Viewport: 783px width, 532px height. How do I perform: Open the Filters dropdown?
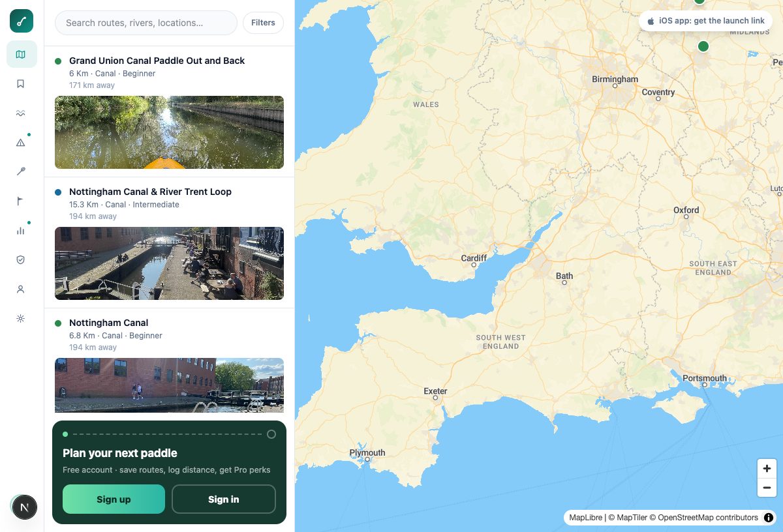(263, 23)
